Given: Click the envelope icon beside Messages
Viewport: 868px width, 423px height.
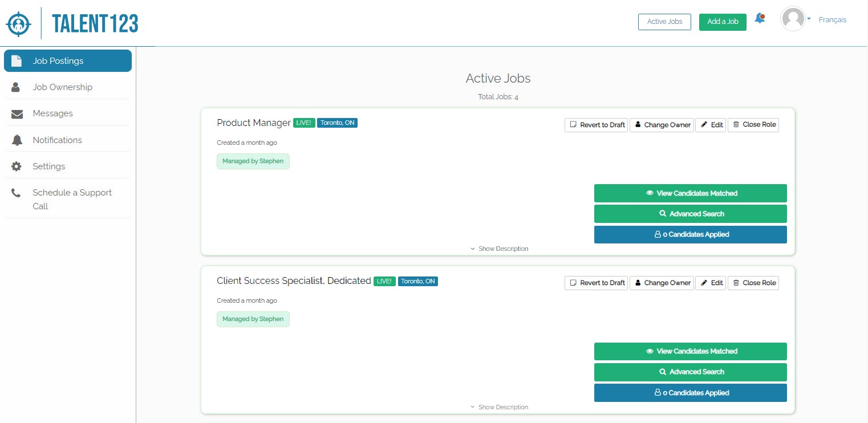Looking at the screenshot, I should (x=17, y=114).
